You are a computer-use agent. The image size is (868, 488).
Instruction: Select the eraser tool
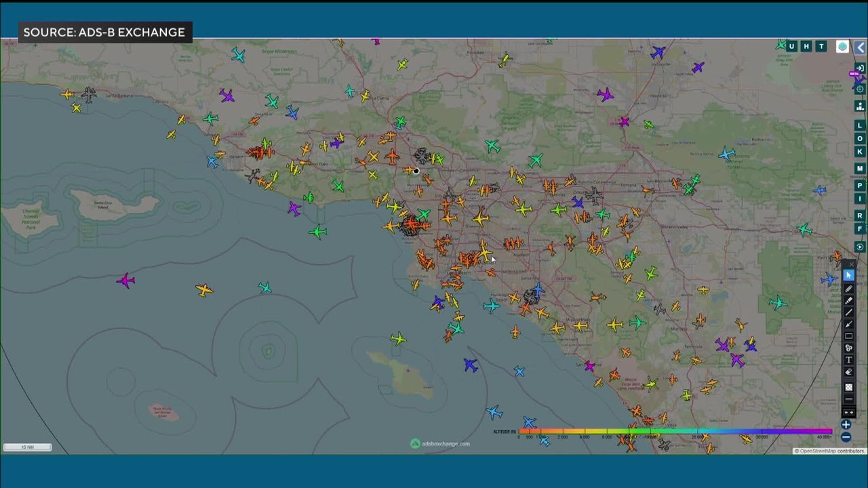pos(848,372)
